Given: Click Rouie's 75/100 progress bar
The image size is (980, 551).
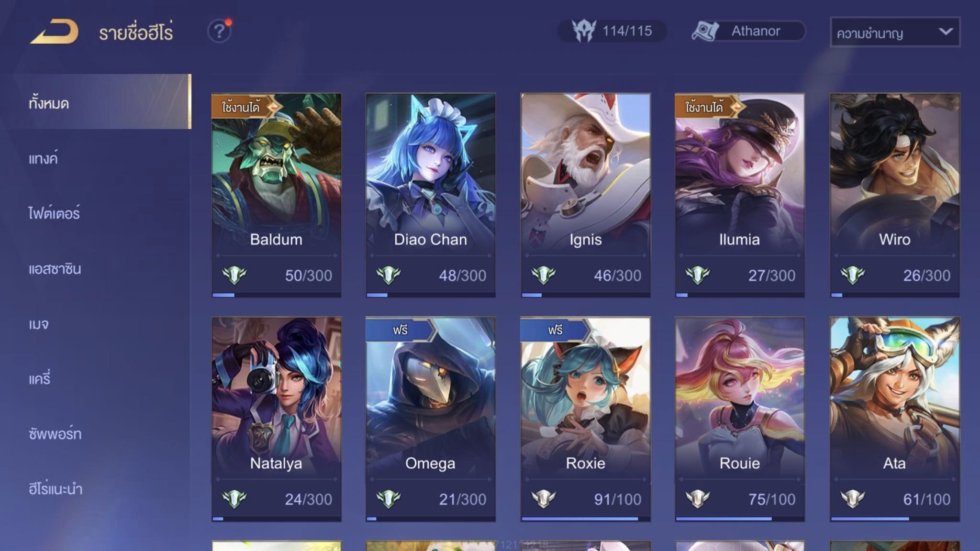Looking at the screenshot, I should click(740, 518).
